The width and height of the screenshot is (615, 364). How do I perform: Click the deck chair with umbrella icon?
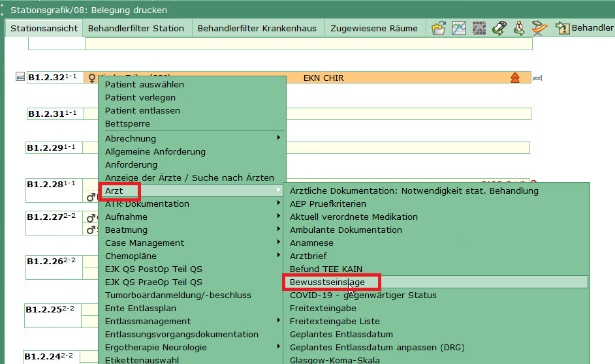coord(539,28)
